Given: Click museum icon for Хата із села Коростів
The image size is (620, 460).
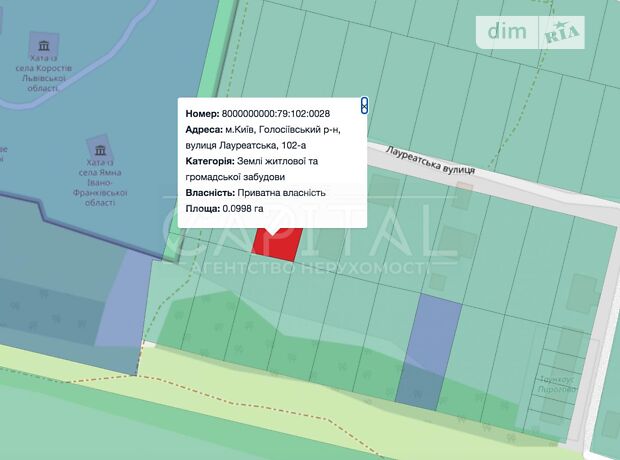Looking at the screenshot, I should [x=43, y=45].
